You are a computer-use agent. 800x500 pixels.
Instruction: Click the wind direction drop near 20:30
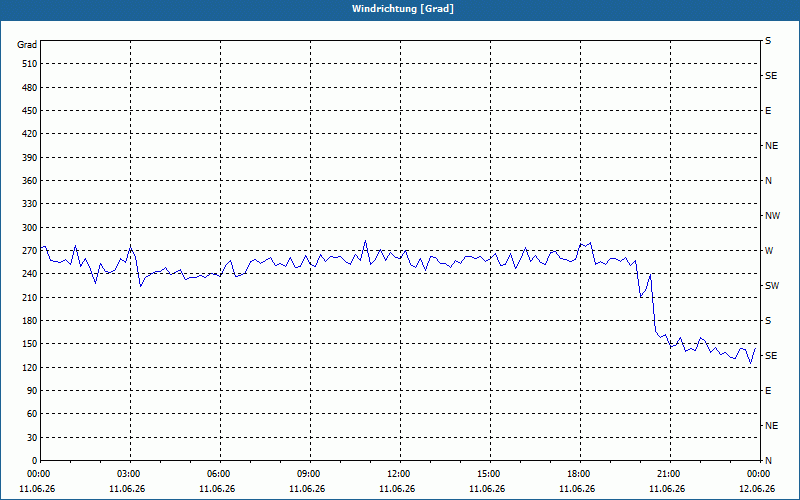tap(653, 306)
